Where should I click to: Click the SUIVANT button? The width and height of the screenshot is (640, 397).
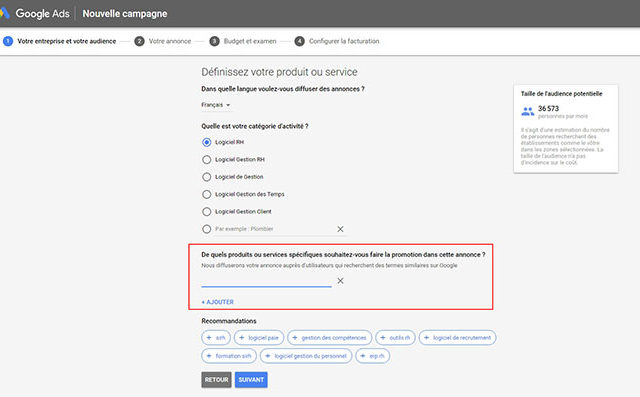point(251,380)
